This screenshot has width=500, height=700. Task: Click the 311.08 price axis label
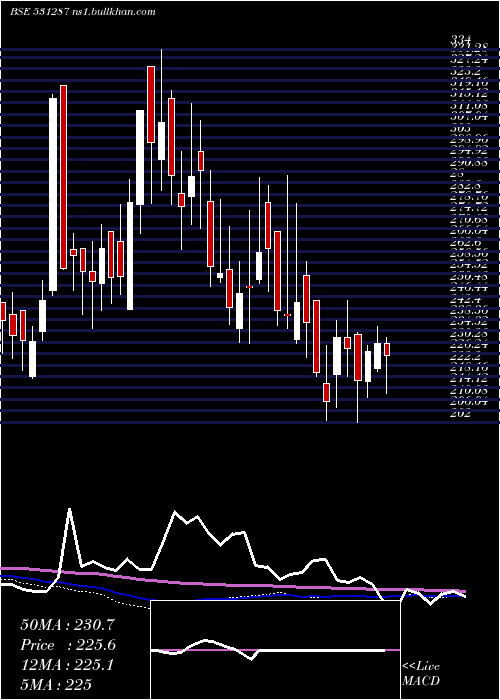tap(469, 106)
